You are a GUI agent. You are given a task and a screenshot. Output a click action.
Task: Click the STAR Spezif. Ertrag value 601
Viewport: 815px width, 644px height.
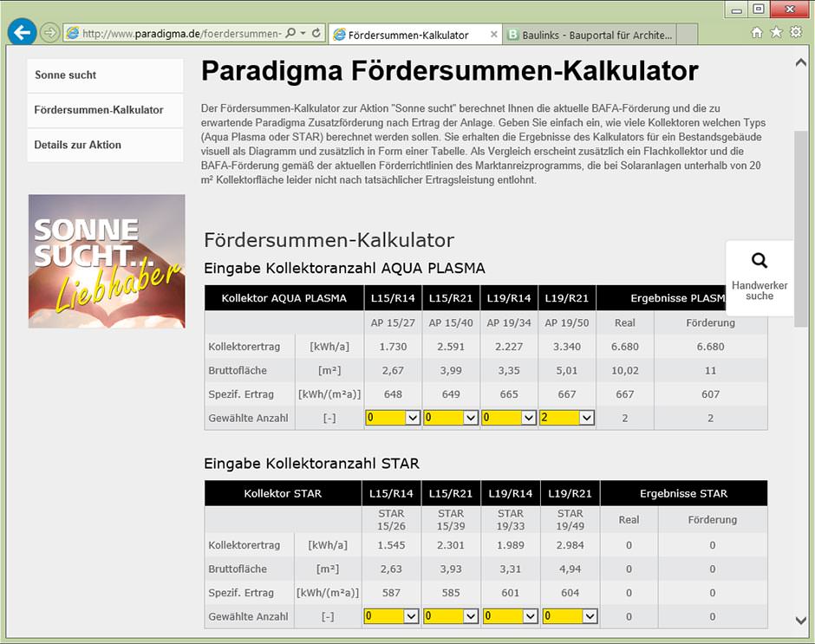tap(511, 593)
